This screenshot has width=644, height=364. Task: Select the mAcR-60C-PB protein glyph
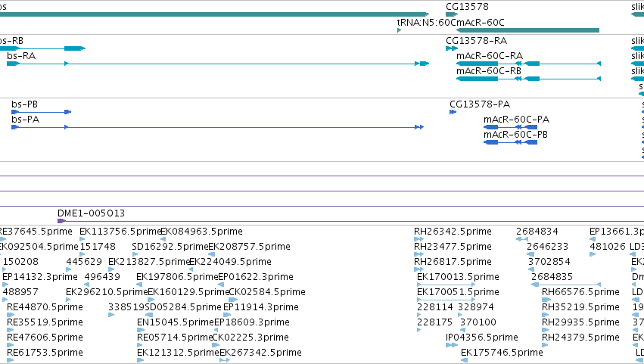coord(511,142)
